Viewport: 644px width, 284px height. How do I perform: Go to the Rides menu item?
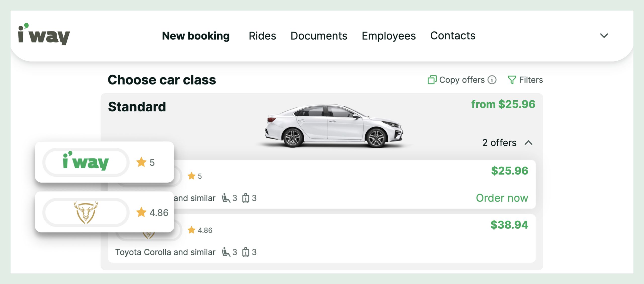click(x=262, y=36)
